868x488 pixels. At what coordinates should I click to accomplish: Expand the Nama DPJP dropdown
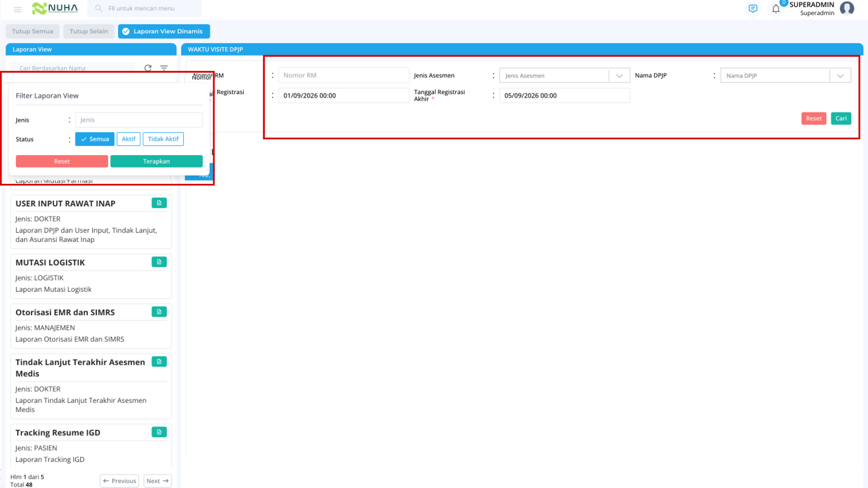pos(840,76)
